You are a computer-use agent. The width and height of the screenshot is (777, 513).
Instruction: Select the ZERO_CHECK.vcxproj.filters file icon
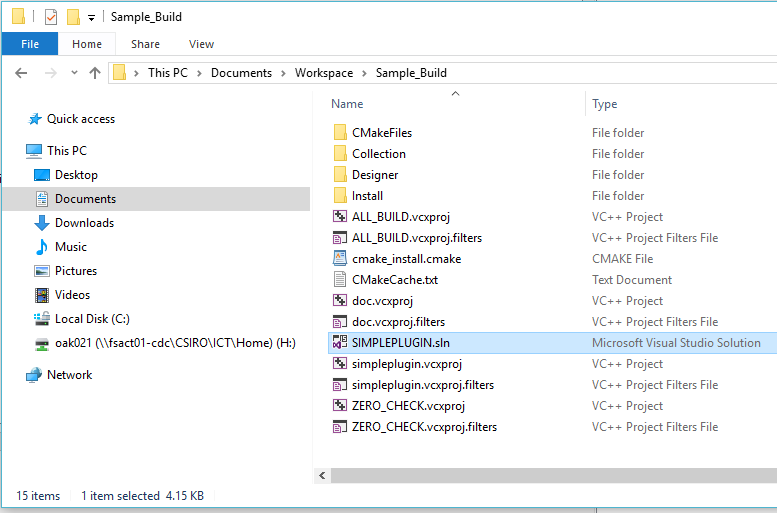(340, 427)
